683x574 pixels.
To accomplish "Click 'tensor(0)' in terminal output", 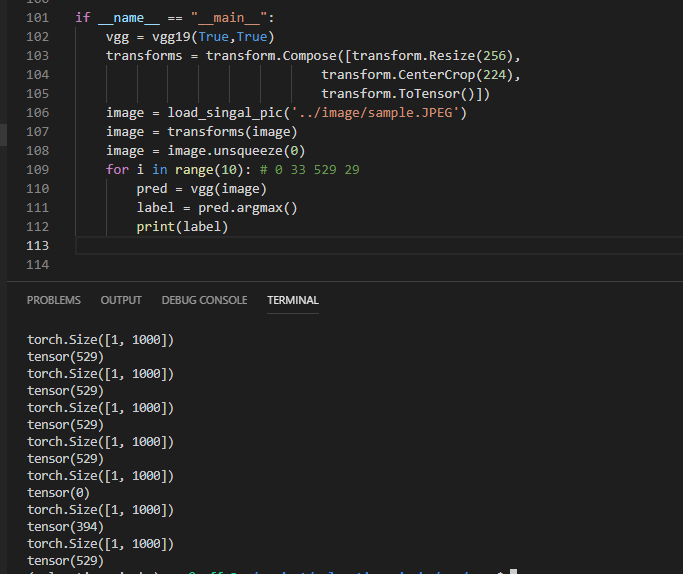I will 58,493.
